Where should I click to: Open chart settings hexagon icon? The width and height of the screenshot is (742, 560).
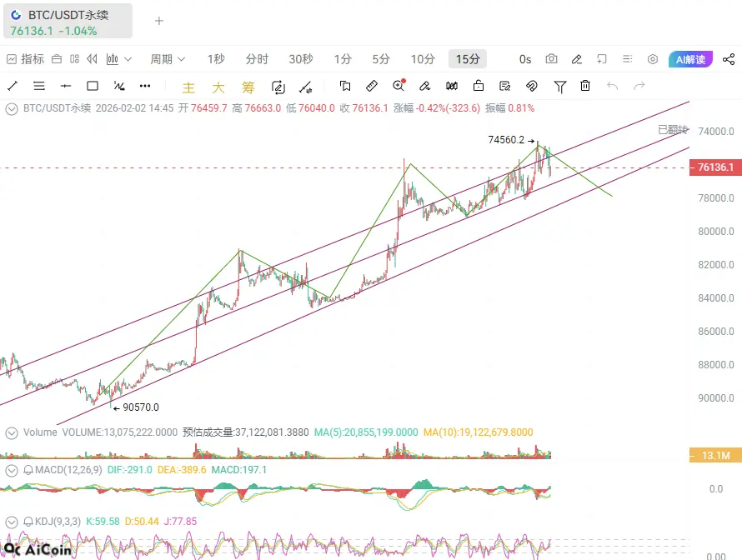tap(653, 59)
